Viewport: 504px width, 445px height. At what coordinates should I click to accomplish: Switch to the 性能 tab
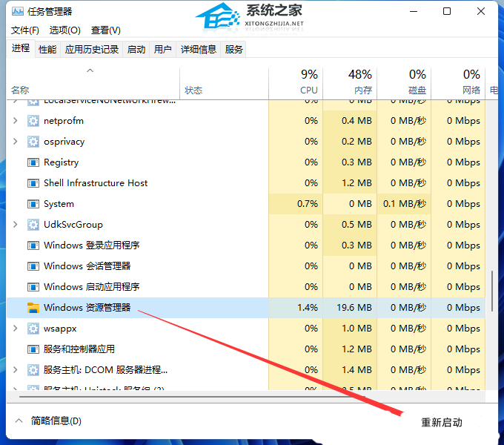pyautogui.click(x=47, y=49)
